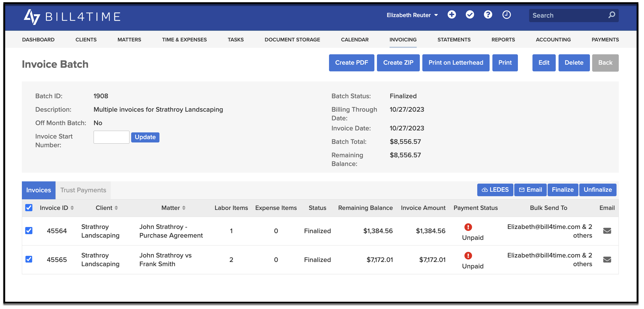The height and width of the screenshot is (309, 644).
Task: Click the Finalize button
Action: click(x=563, y=190)
